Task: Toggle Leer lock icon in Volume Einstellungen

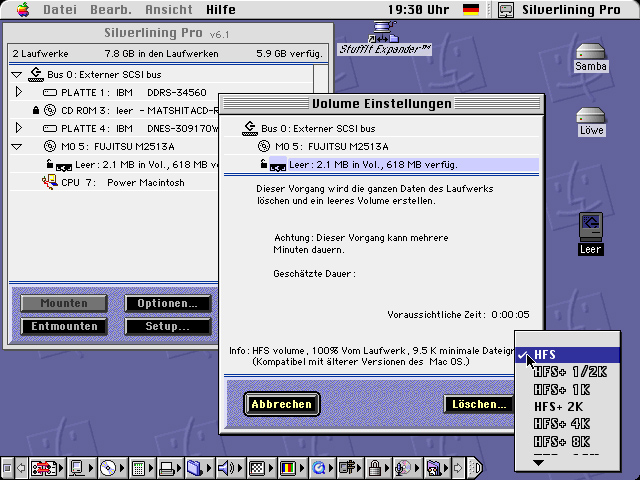Action: click(264, 164)
